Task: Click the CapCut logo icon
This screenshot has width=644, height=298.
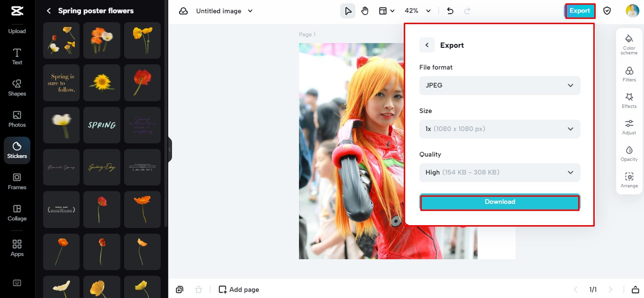Action: click(x=17, y=10)
